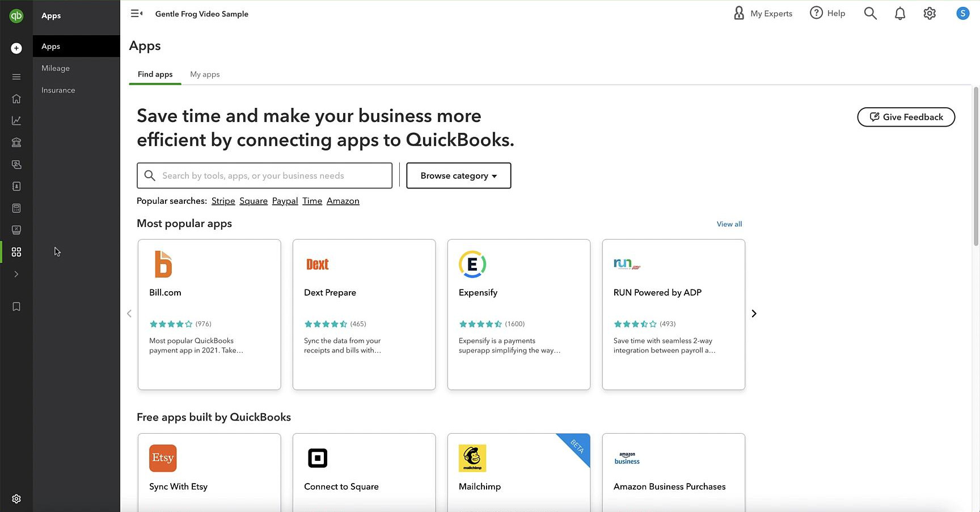This screenshot has height=512, width=980.
Task: Click the Square logo icon
Action: pos(318,458)
